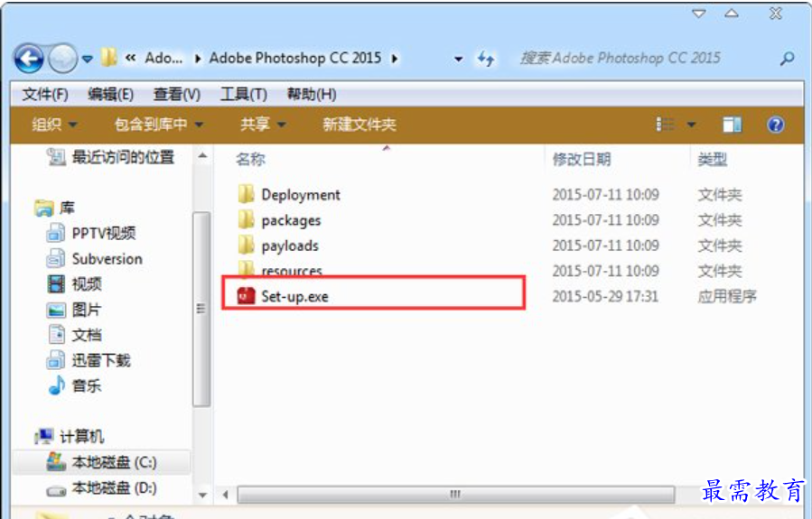Open the 帮助(H) menu
The image size is (812, 519).
coord(312,94)
